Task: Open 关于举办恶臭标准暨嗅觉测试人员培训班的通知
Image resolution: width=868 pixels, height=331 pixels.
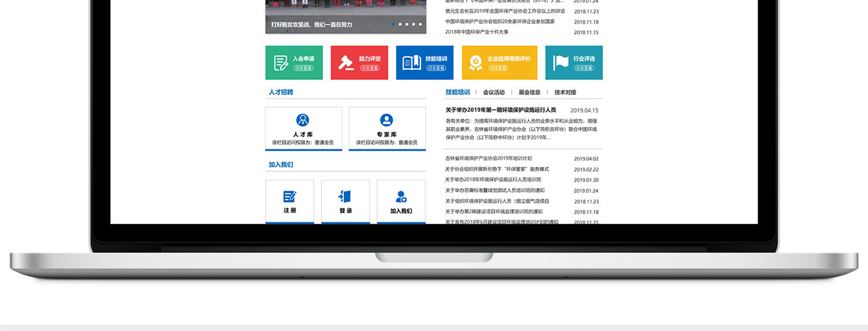Action: coord(495,191)
